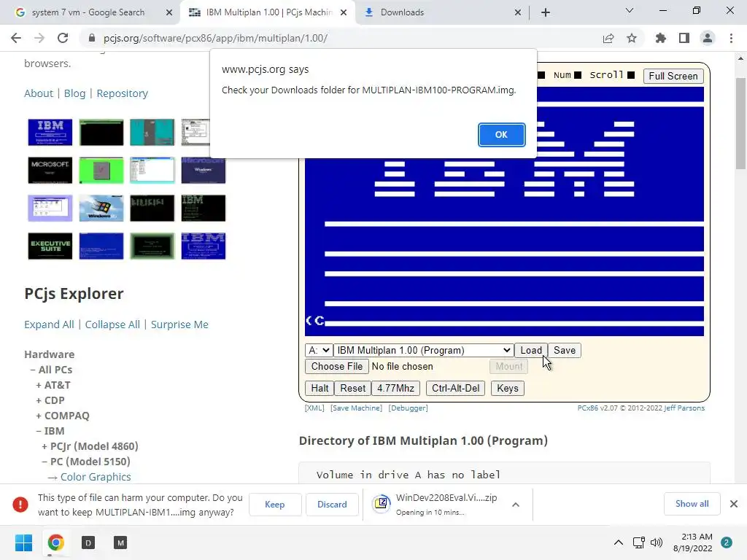Click the browser forward arrow

pos(39,38)
